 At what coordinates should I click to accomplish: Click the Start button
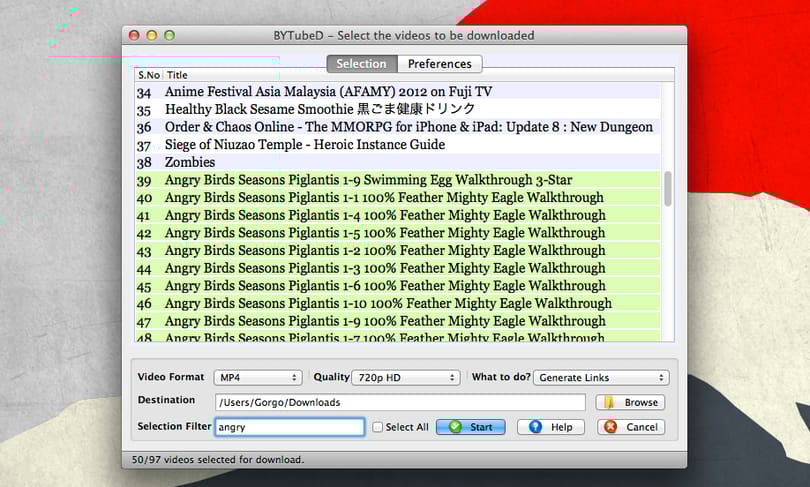tap(471, 427)
